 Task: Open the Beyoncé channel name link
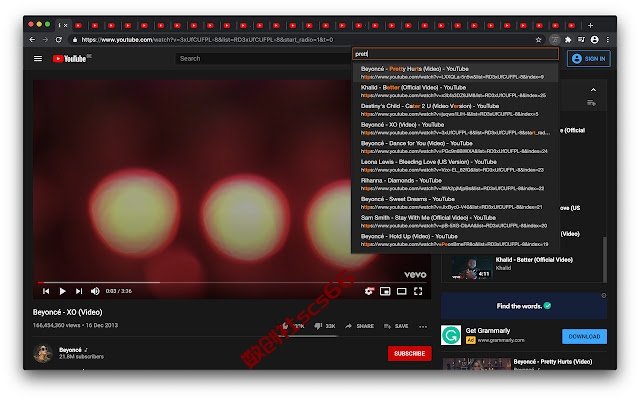click(70, 350)
